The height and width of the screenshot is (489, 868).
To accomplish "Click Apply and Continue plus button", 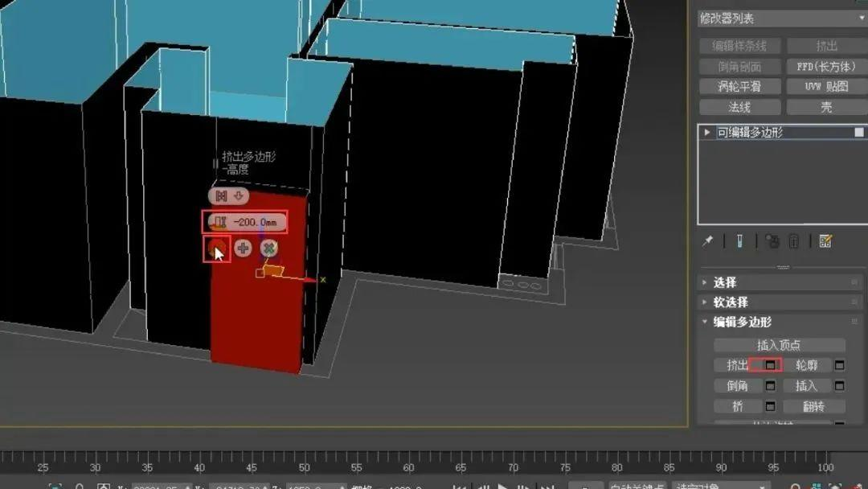I will click(243, 249).
